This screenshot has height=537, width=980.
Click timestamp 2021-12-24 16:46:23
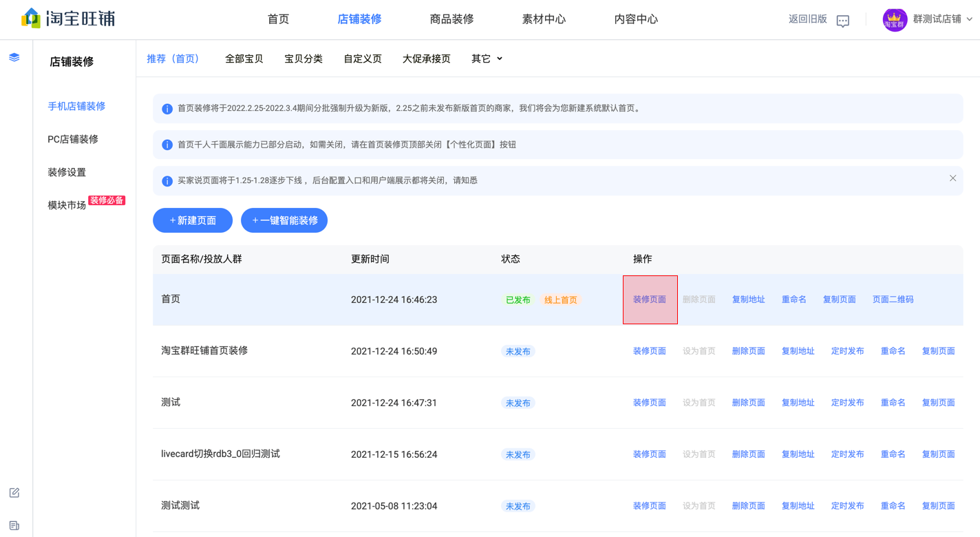pyautogui.click(x=394, y=299)
